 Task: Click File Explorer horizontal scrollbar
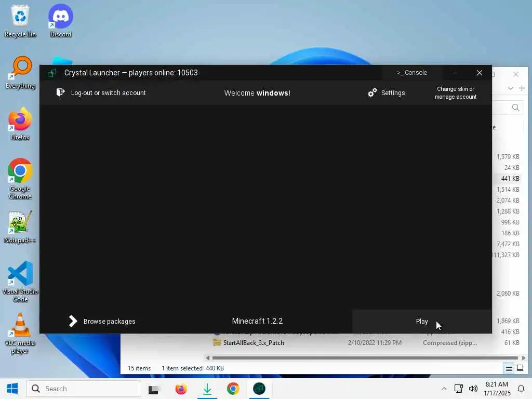point(365,358)
